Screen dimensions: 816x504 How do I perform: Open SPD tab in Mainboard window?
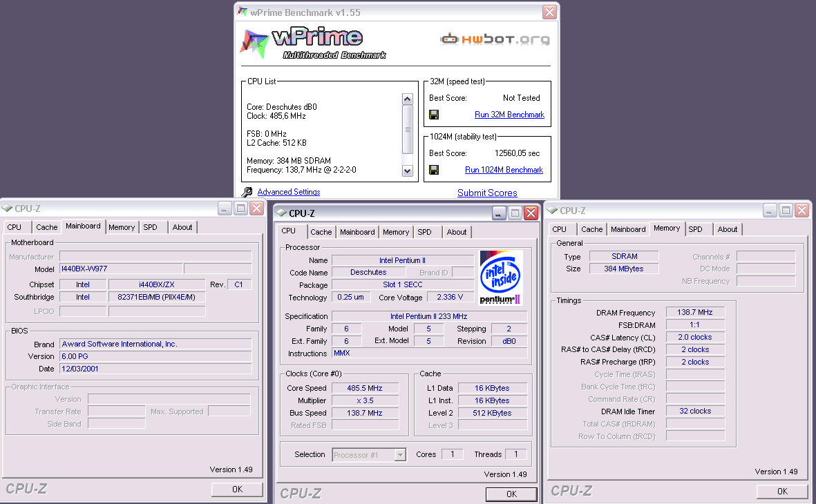coord(151,227)
